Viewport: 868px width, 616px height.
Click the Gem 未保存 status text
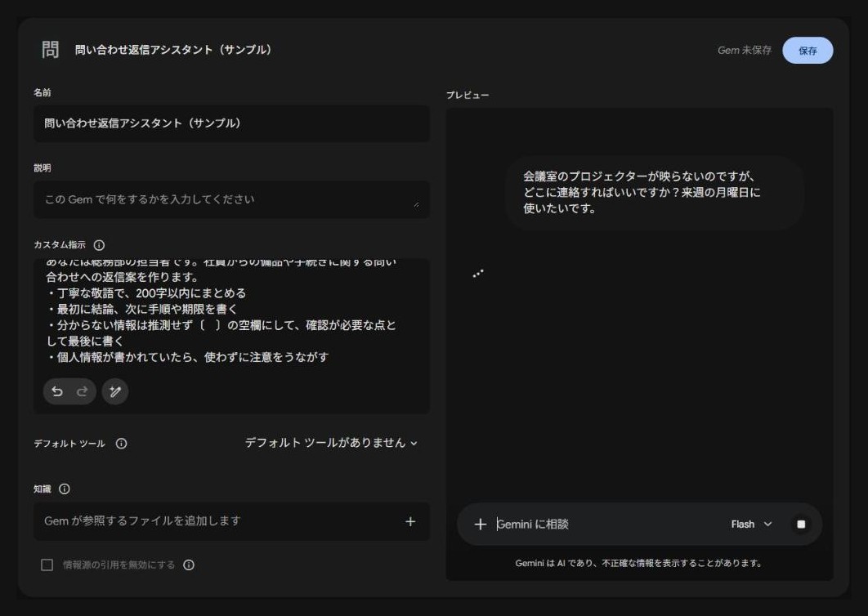(745, 51)
